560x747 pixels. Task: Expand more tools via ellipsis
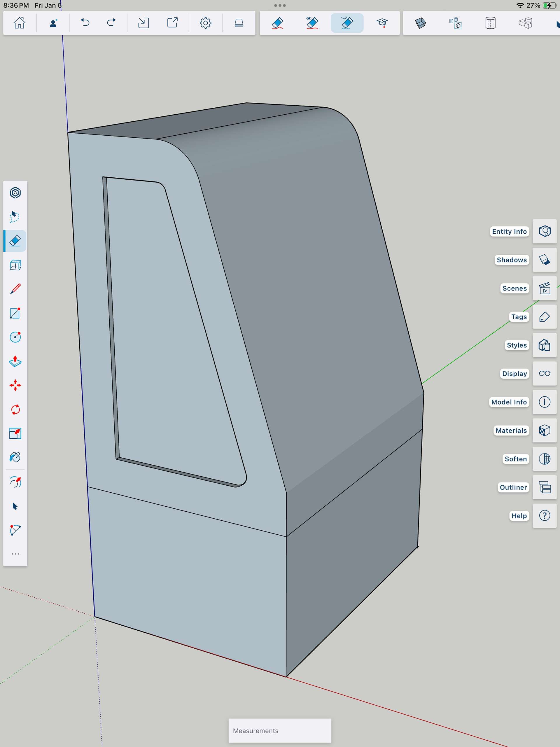(x=15, y=554)
